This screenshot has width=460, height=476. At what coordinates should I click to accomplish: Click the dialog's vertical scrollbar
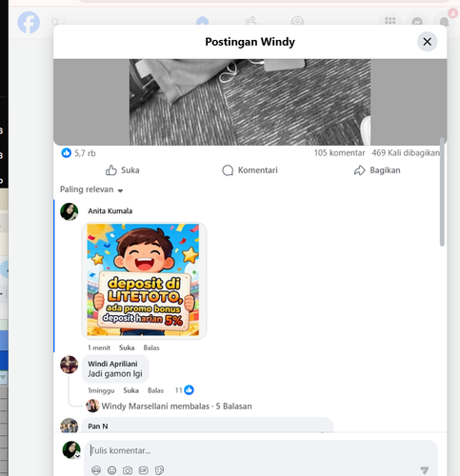442,191
